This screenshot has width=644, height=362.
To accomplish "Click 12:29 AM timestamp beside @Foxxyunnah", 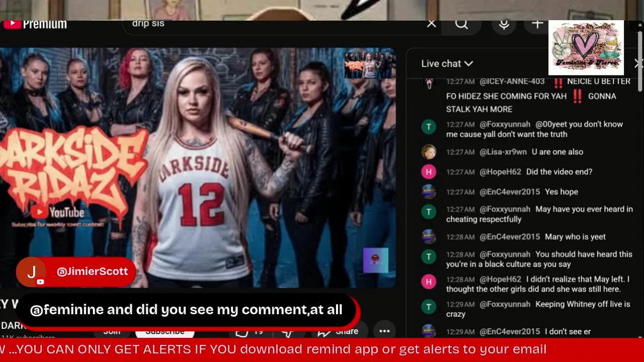I will click(x=460, y=304).
